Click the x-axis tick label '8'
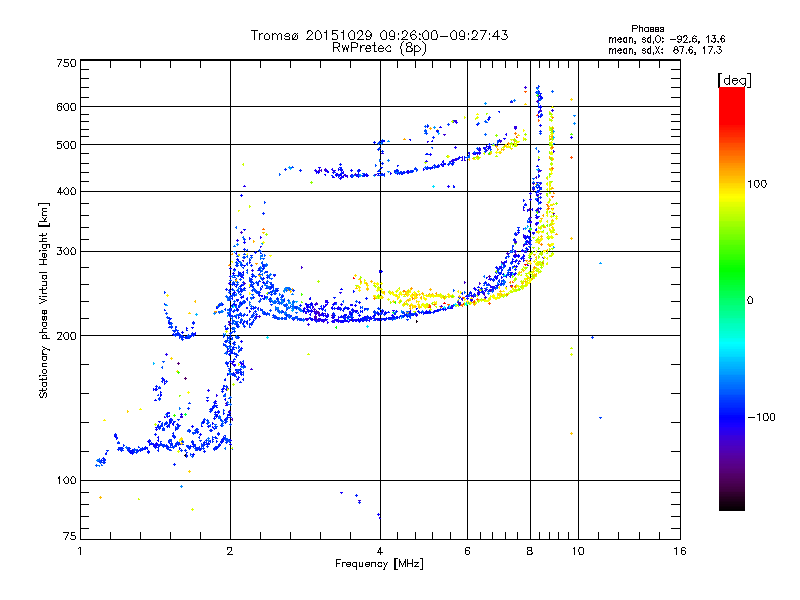 (x=530, y=551)
